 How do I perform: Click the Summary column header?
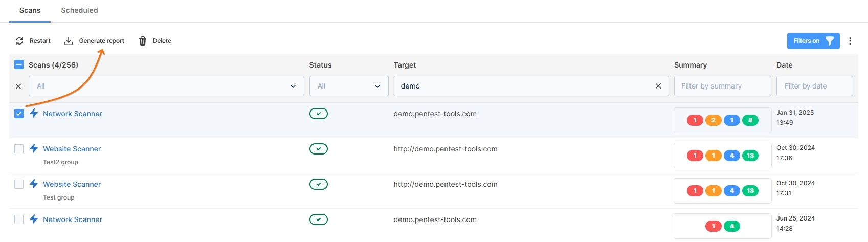tap(691, 65)
